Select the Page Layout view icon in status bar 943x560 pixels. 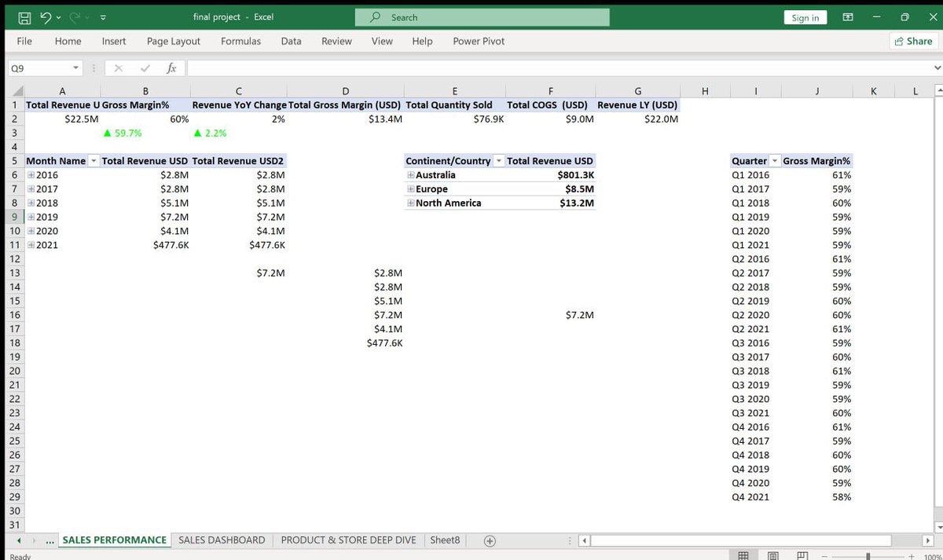(772, 555)
